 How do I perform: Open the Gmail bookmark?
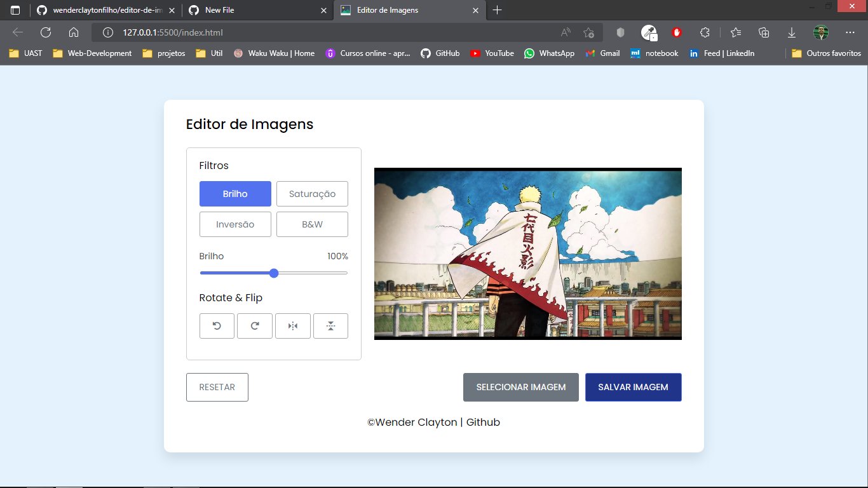(602, 53)
